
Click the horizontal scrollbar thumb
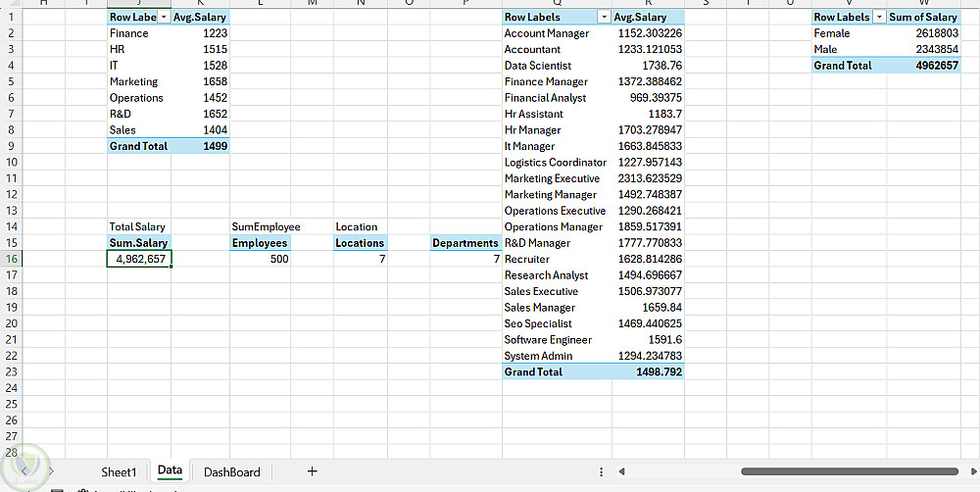click(850, 471)
